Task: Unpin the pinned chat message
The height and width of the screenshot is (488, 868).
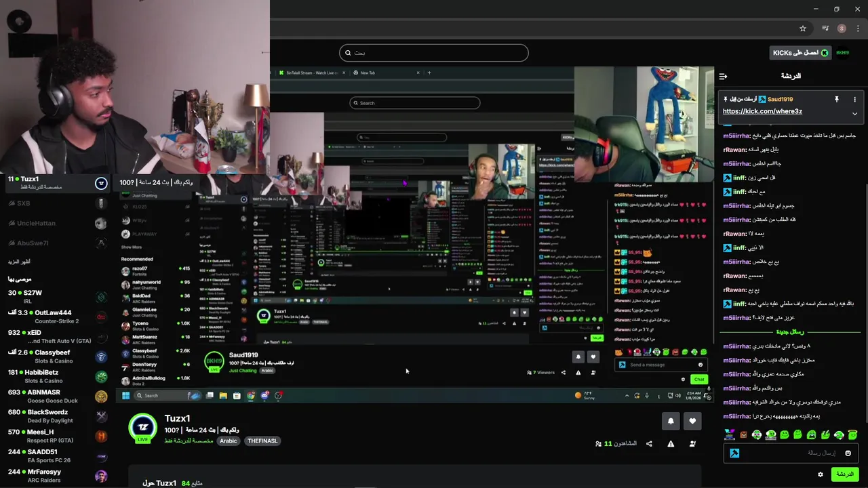Action: click(837, 99)
